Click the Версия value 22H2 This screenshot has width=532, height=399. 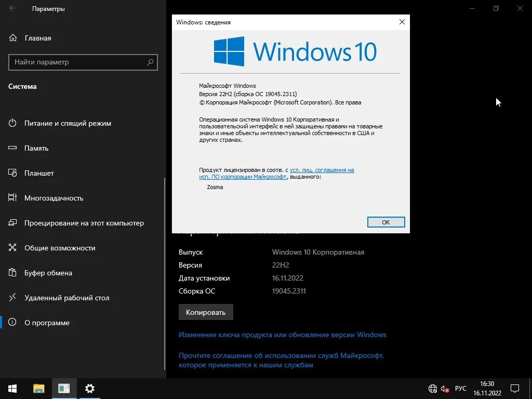coord(281,265)
